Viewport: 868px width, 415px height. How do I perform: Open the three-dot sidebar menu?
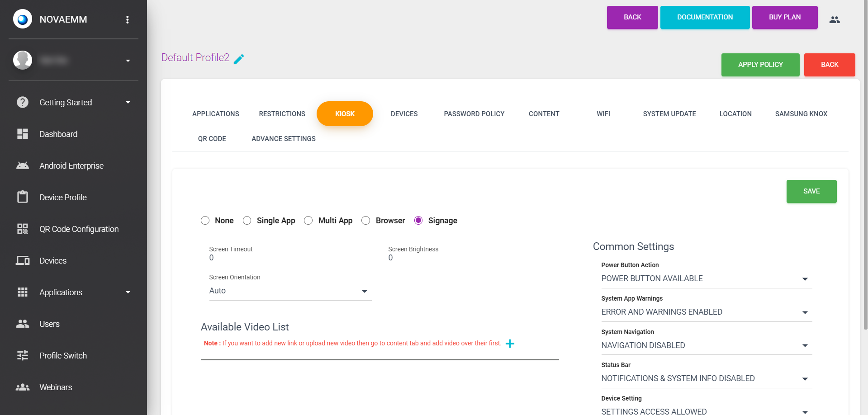[x=128, y=19]
